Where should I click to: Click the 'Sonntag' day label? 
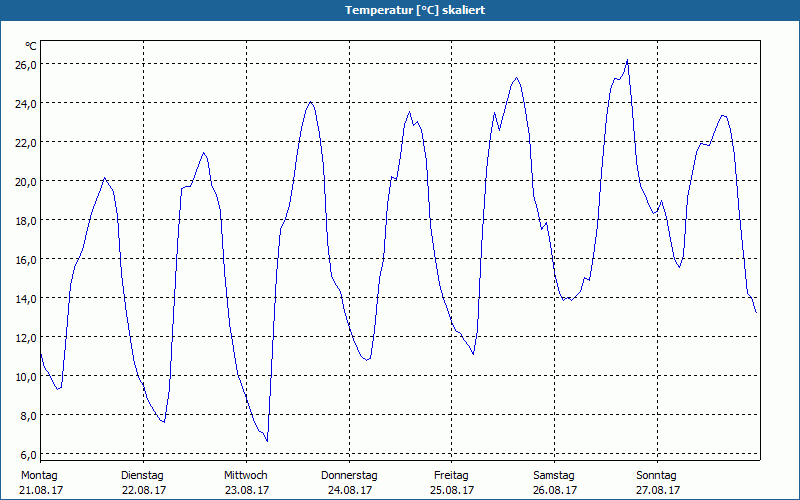(657, 476)
